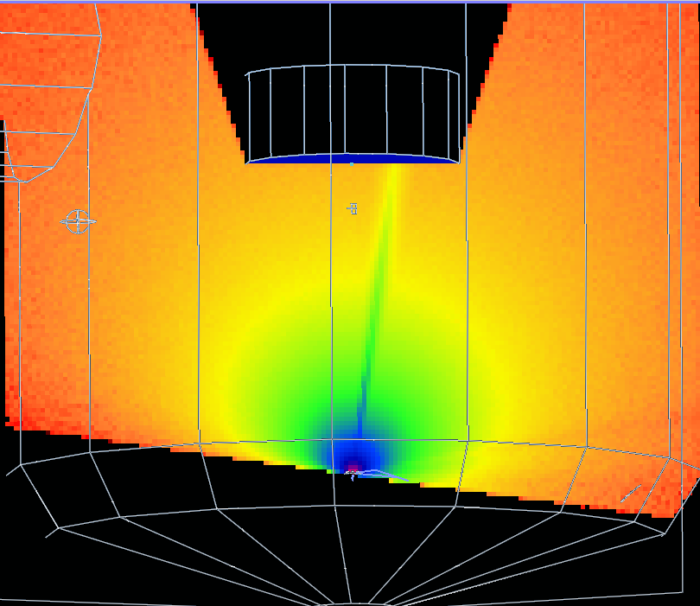Screen dimensions: 700x606
Task: Click the magenta pixel at the hotspot center
Action: click(353, 468)
